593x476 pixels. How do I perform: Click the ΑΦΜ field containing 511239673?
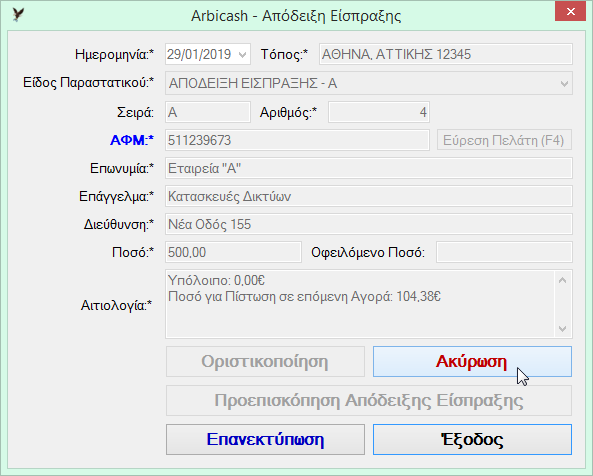(x=297, y=140)
